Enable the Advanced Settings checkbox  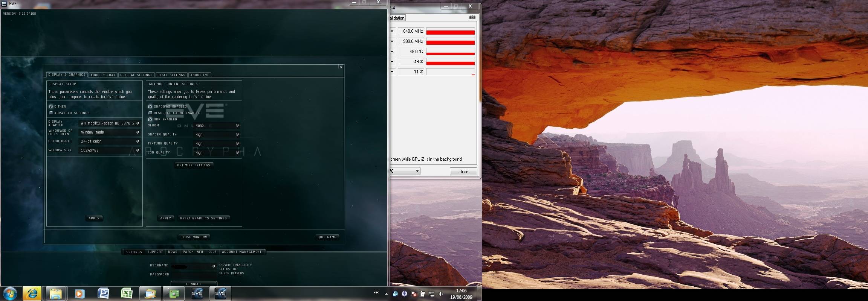(x=51, y=113)
